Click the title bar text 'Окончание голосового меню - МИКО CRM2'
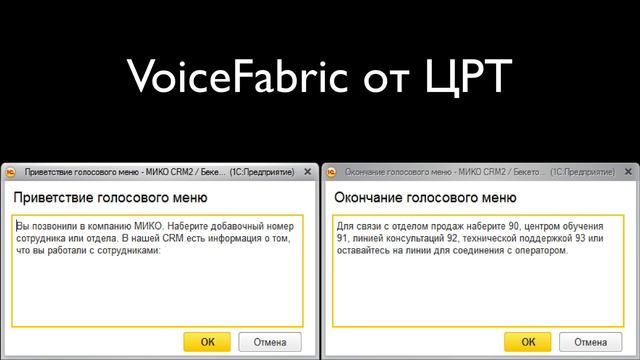The width and height of the screenshot is (640, 360). (x=427, y=172)
